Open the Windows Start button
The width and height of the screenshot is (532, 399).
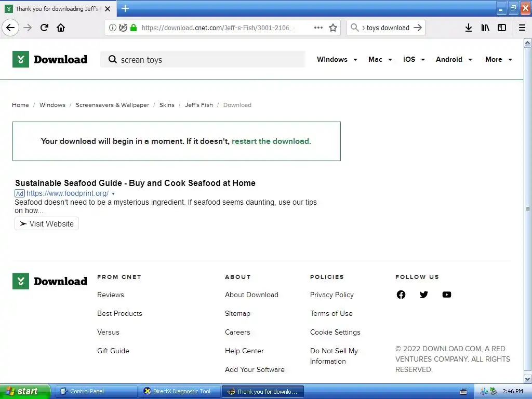pos(25,391)
